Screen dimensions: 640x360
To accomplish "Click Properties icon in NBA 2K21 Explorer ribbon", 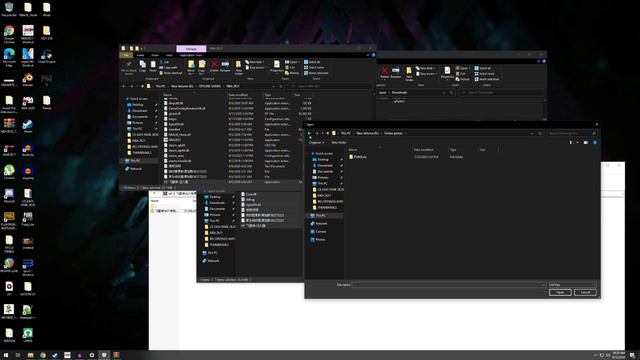I will pyautogui.click(x=277, y=64).
